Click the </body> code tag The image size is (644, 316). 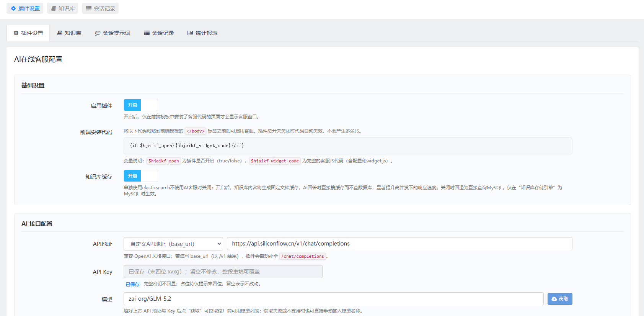point(196,131)
